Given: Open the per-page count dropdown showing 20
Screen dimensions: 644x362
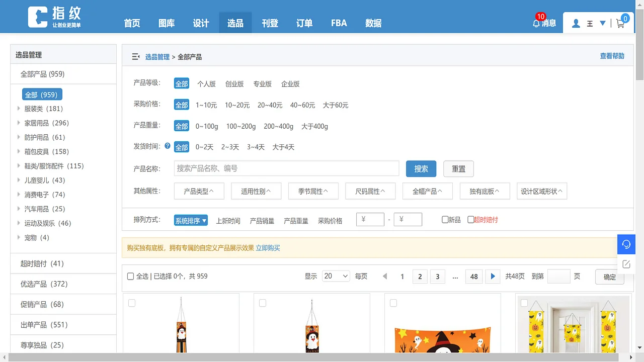Looking at the screenshot, I should (336, 276).
